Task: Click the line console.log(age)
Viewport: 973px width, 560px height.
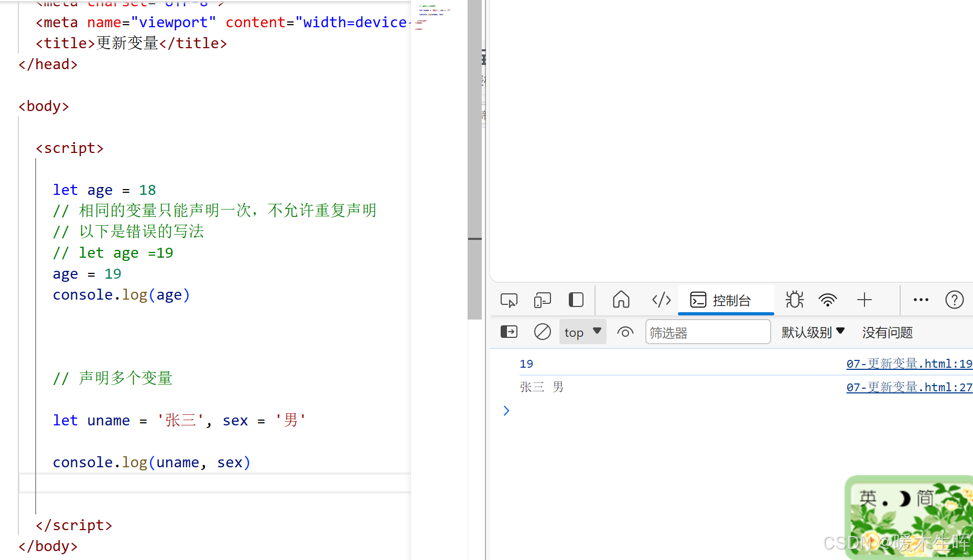Action: click(x=121, y=295)
